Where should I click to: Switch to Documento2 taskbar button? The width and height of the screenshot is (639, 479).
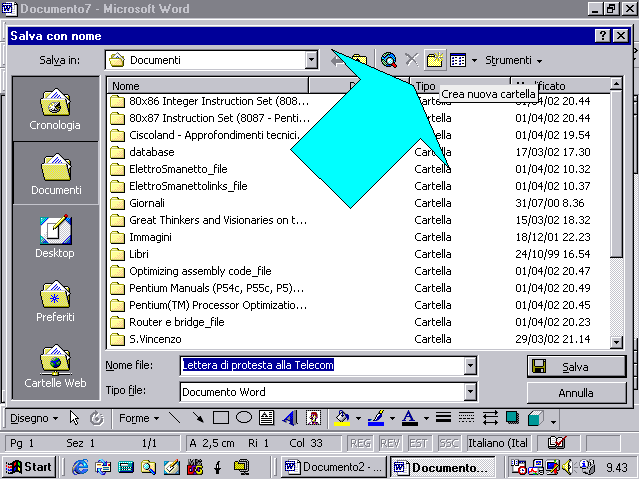point(333,467)
